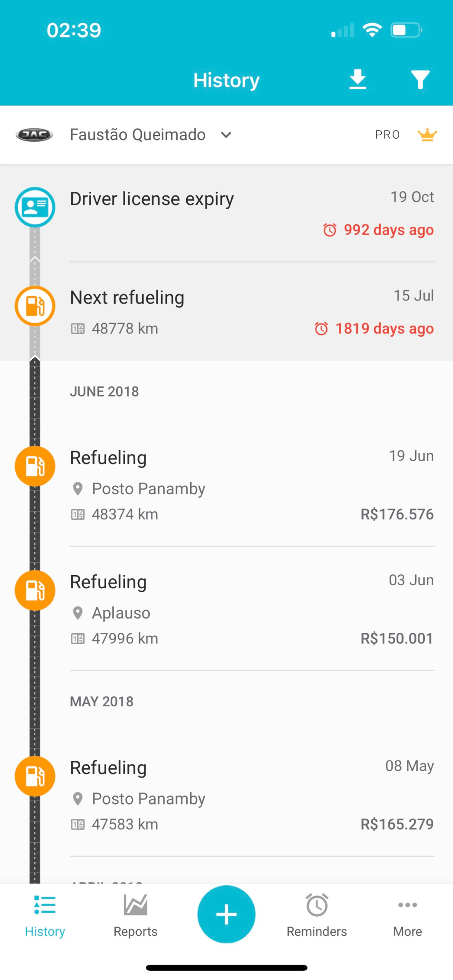453x980 pixels.
Task: Select the History tab
Action: [x=45, y=915]
